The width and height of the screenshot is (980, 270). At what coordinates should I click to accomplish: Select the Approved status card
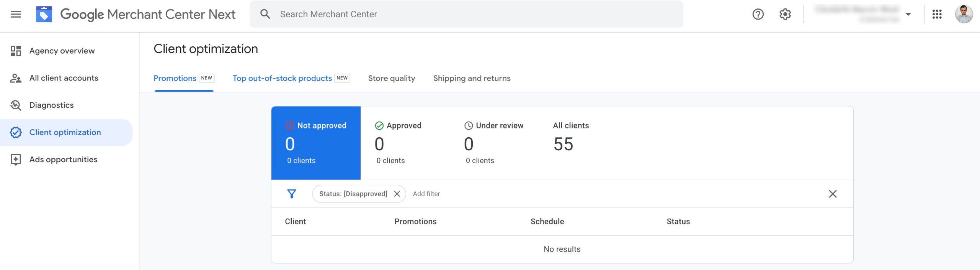405,143
